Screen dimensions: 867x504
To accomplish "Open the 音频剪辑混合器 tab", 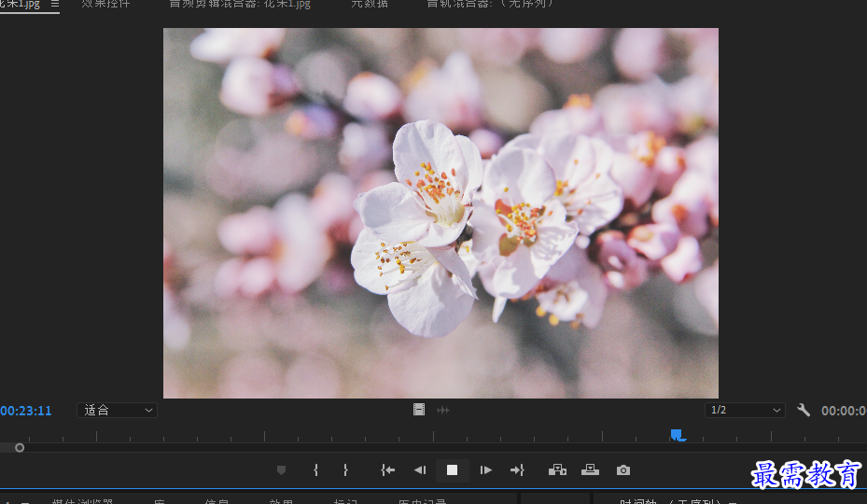I will click(240, 4).
